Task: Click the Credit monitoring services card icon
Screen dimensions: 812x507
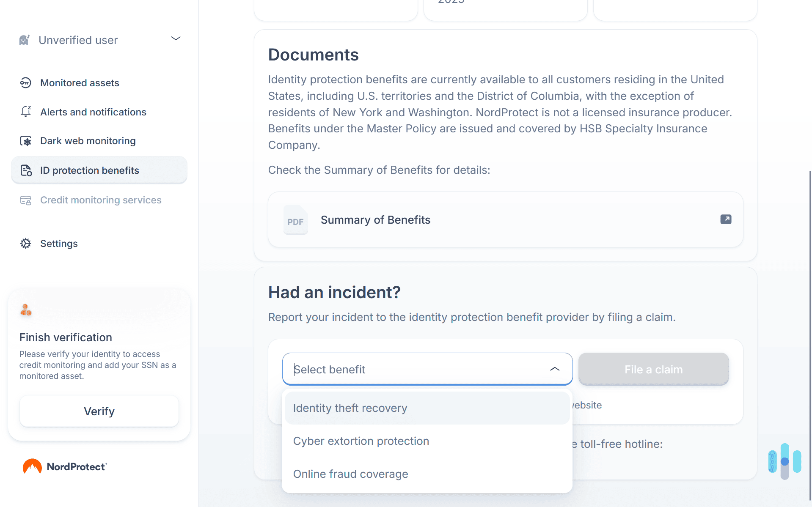Action: coord(25,200)
